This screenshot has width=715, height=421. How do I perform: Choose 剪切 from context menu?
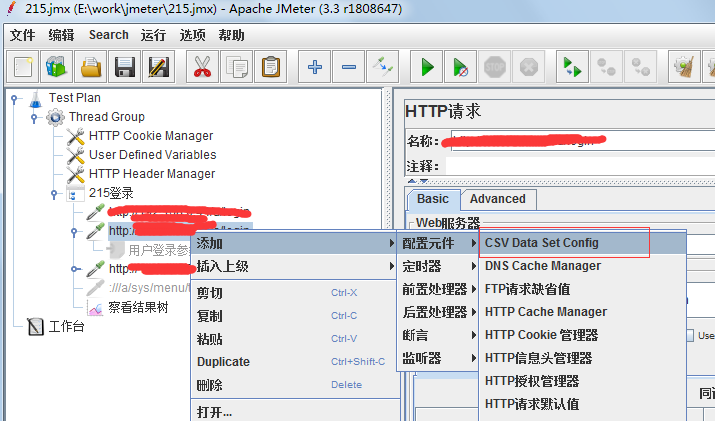(294, 293)
